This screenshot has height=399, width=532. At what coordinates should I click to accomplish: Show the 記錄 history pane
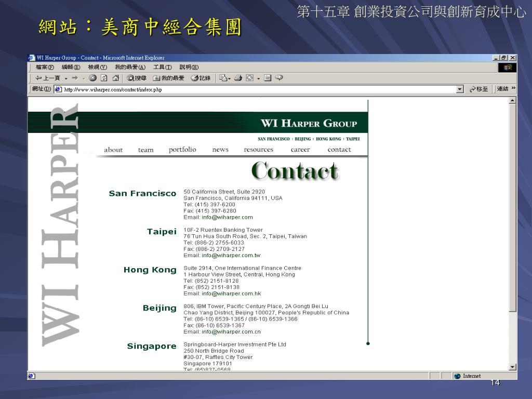tap(201, 78)
